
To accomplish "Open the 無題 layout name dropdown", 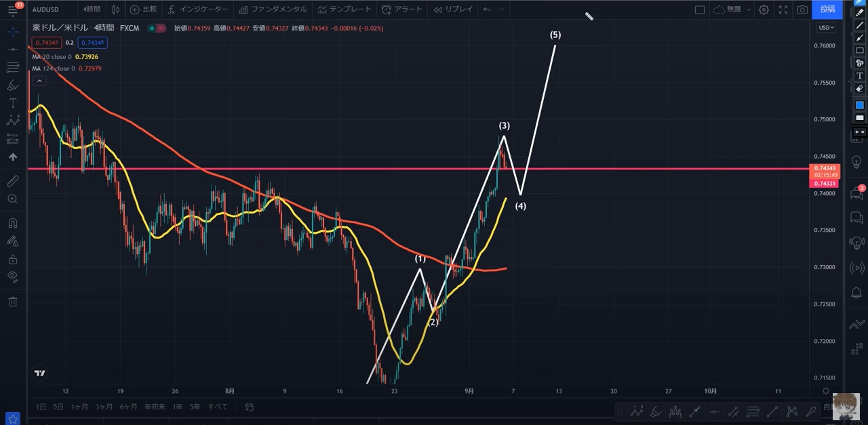I will point(732,9).
